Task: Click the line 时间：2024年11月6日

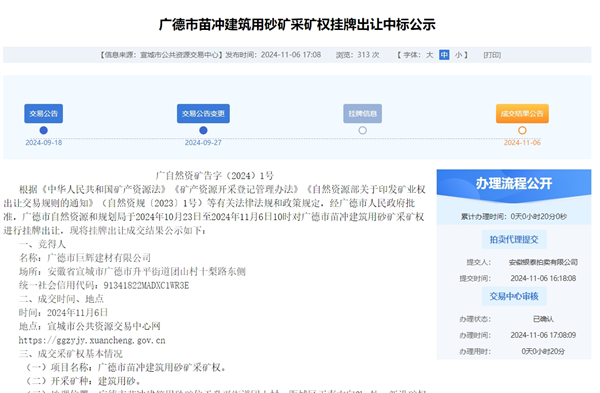Action: tap(64, 313)
